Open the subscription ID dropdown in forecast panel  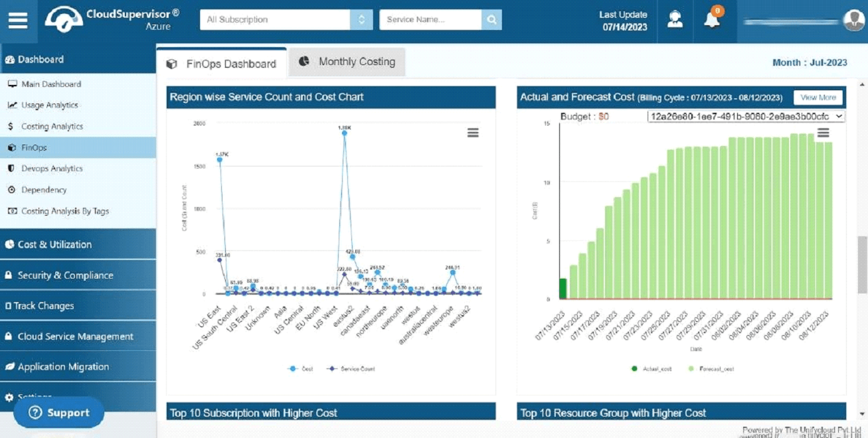(746, 116)
